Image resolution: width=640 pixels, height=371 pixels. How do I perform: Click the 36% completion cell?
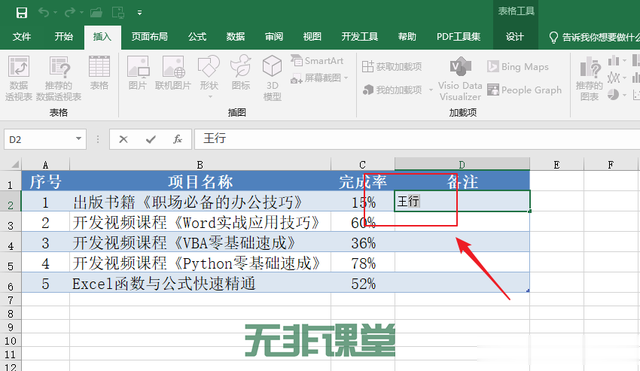pyautogui.click(x=362, y=242)
